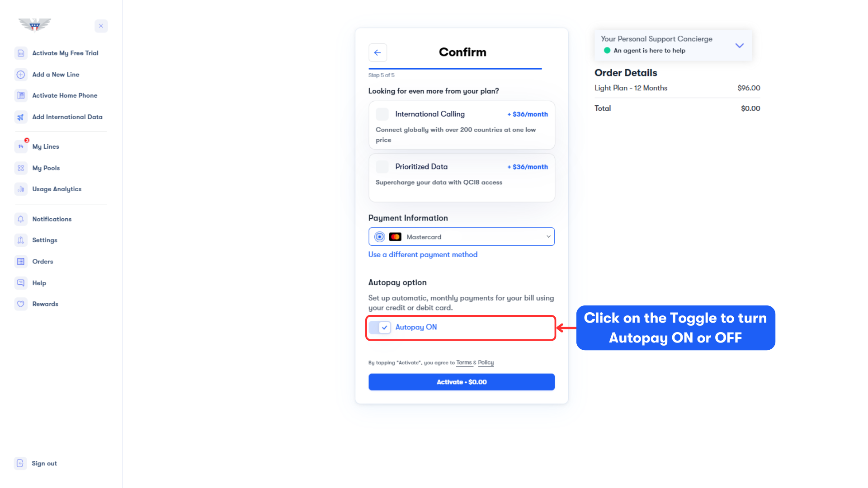Open the Usage Analytics chart icon
Screen dimensions: 868x488
pyautogui.click(x=21, y=189)
